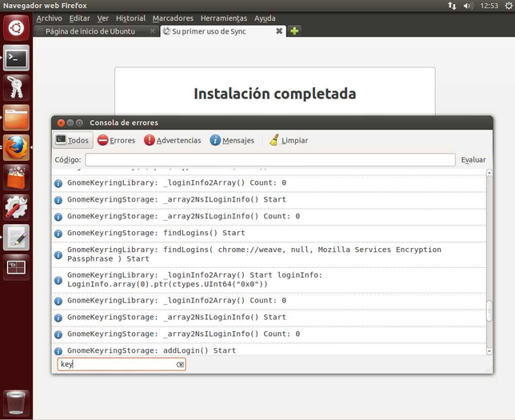
Task: Click the console vertical scrollbar thumb
Action: 489,310
